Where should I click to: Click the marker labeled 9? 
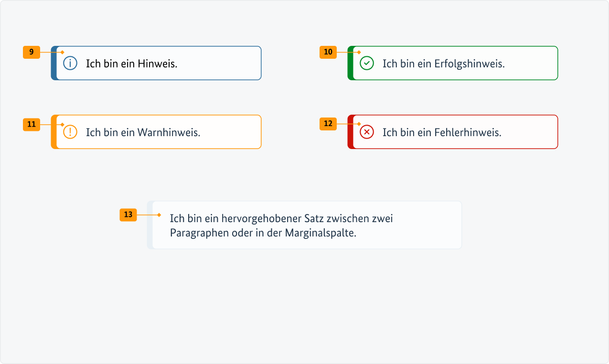pyautogui.click(x=31, y=53)
